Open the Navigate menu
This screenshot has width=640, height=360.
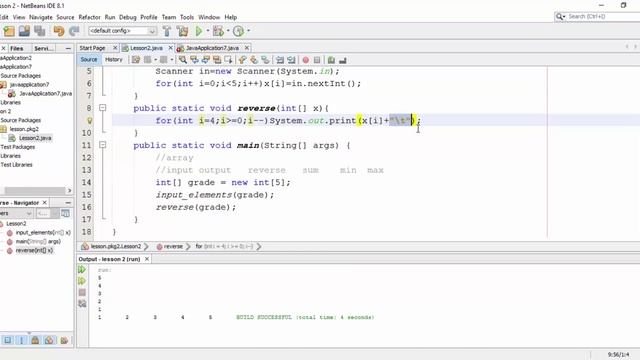point(40,17)
